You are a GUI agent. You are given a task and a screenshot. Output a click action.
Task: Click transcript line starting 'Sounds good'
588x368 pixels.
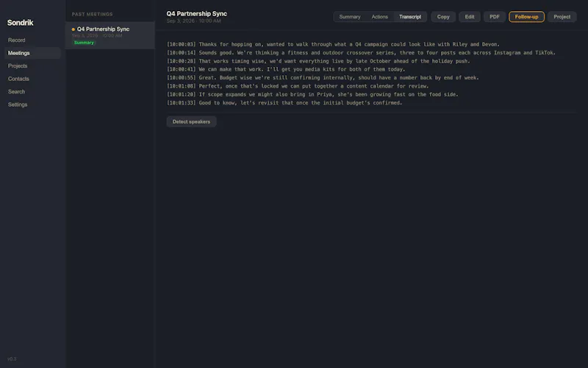coord(361,53)
